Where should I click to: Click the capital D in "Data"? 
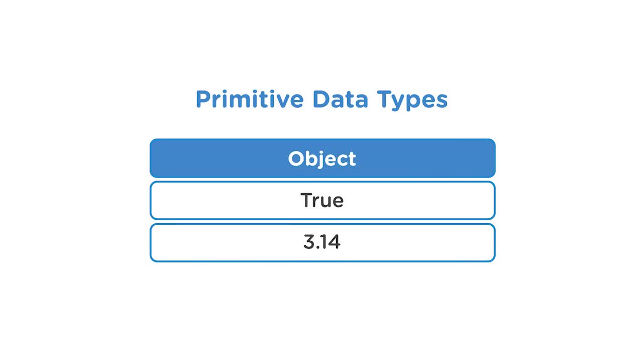pyautogui.click(x=320, y=99)
